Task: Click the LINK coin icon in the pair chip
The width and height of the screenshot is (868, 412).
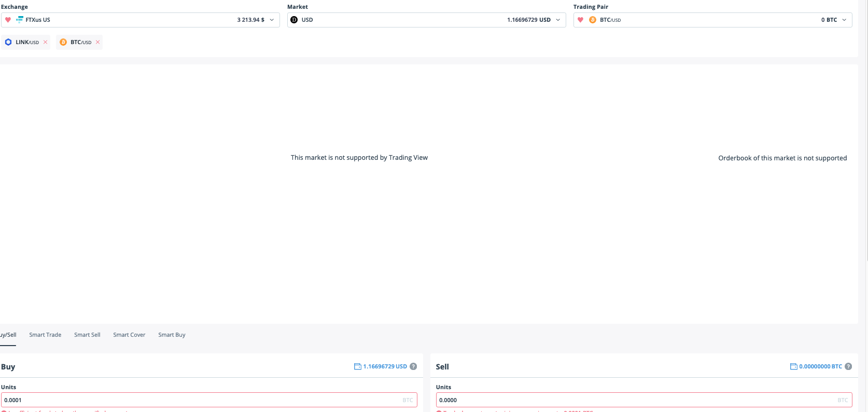Action: point(8,42)
